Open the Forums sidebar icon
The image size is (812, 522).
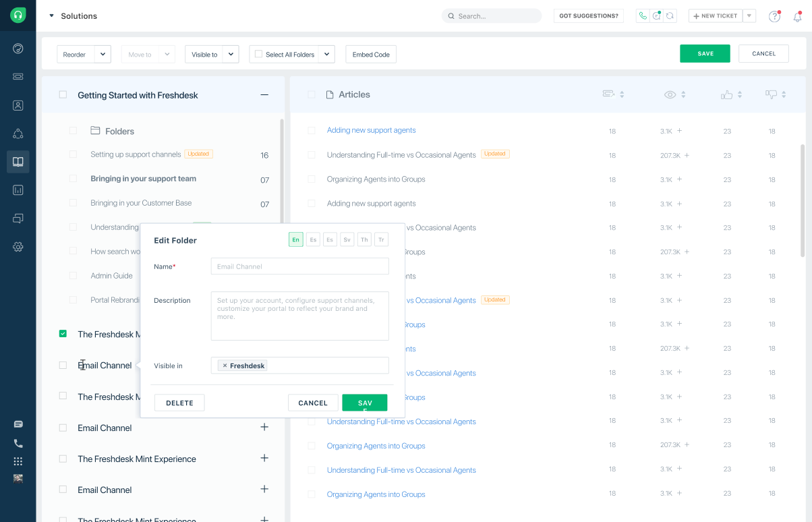click(18, 219)
